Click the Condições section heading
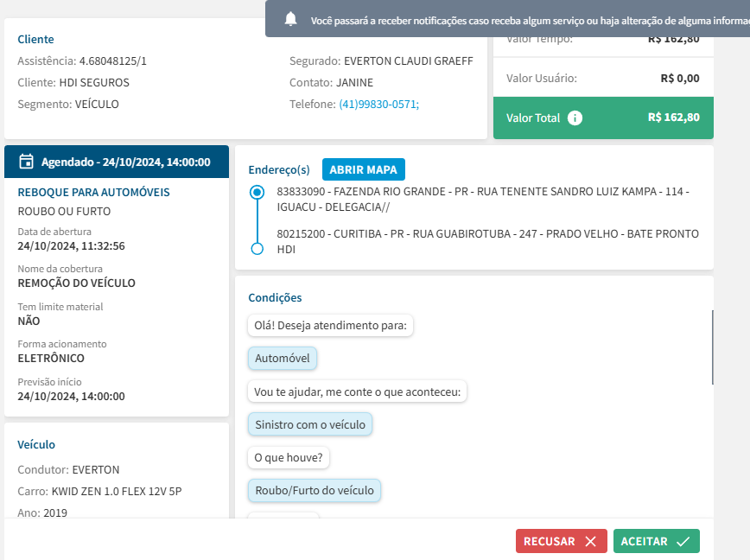Screen dimensions: 750x560 point(275,298)
